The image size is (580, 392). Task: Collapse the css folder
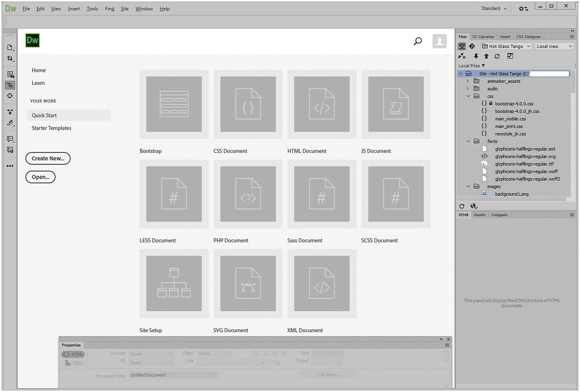pos(468,96)
